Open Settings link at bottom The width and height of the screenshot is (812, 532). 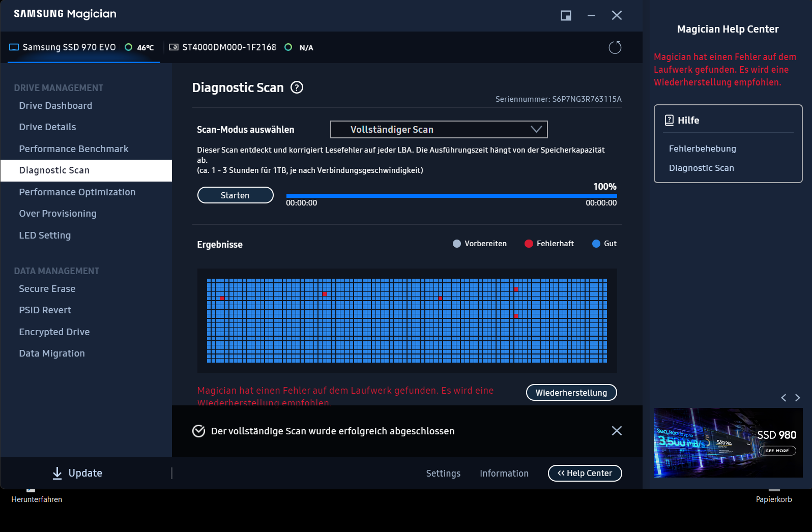click(443, 473)
